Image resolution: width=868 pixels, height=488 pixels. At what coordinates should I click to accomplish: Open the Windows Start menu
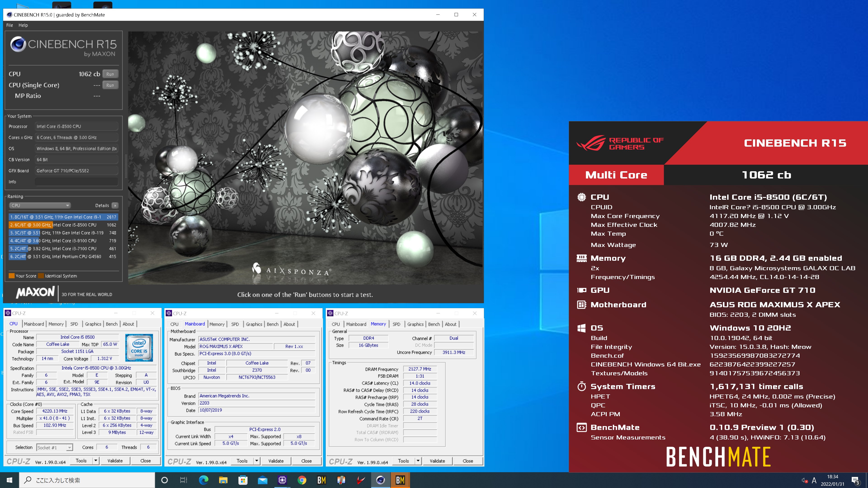9,480
